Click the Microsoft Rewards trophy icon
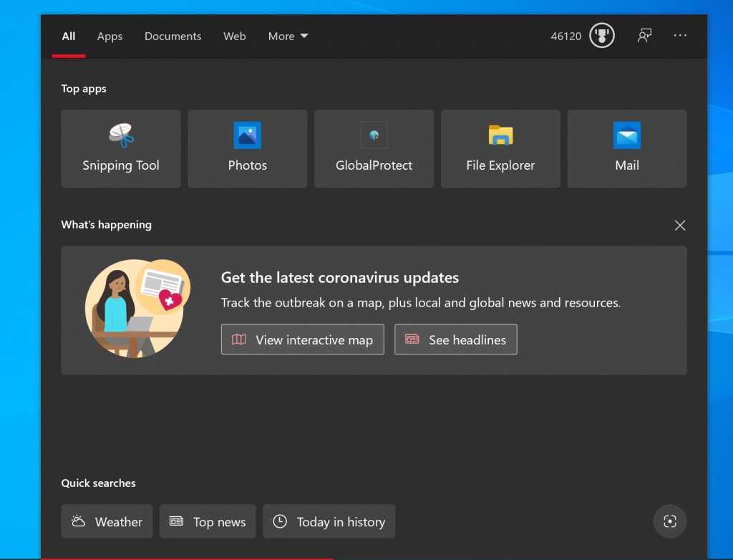733x560 pixels. tap(601, 36)
